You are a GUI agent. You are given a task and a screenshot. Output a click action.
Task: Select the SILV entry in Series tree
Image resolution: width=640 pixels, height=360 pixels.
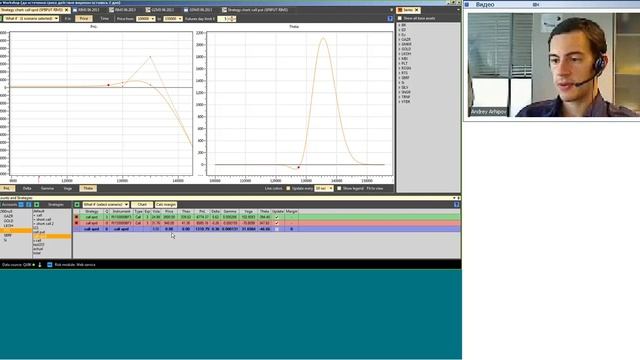tap(404, 87)
